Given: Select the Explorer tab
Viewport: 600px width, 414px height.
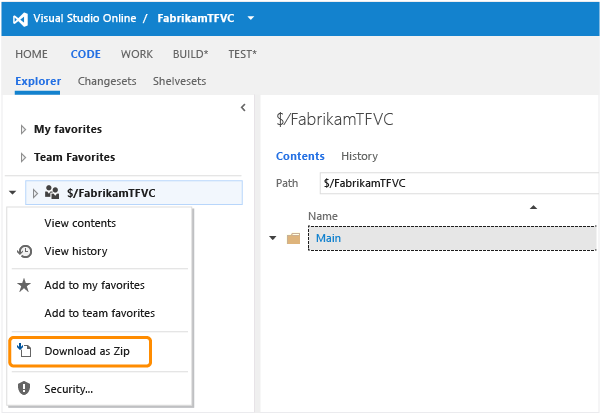Looking at the screenshot, I should point(38,81).
